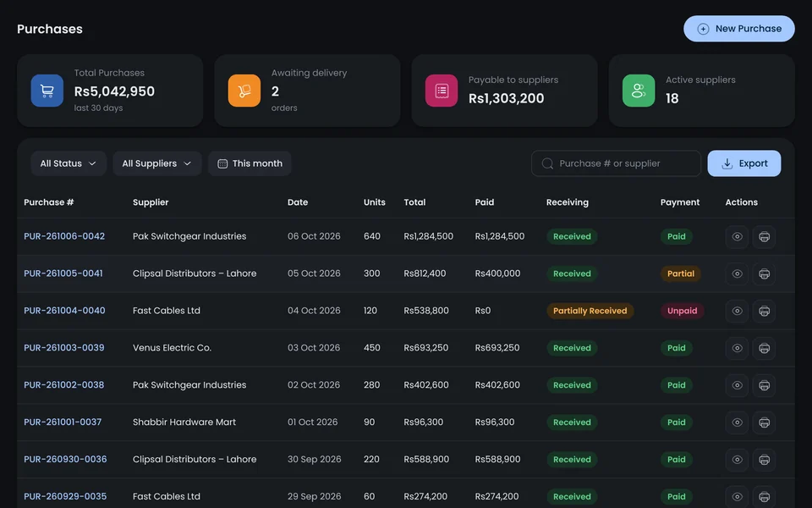
Task: Click the Partial payment badge
Action: click(680, 273)
